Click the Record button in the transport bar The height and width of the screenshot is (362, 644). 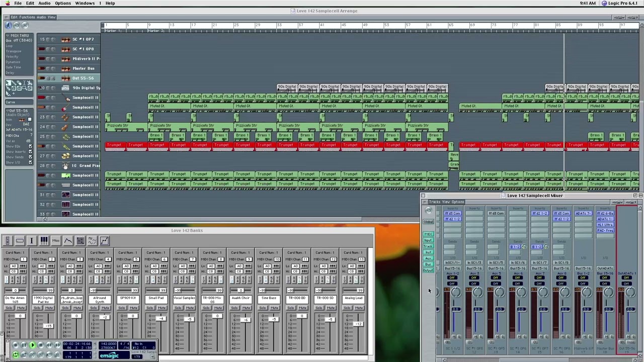coord(16,345)
